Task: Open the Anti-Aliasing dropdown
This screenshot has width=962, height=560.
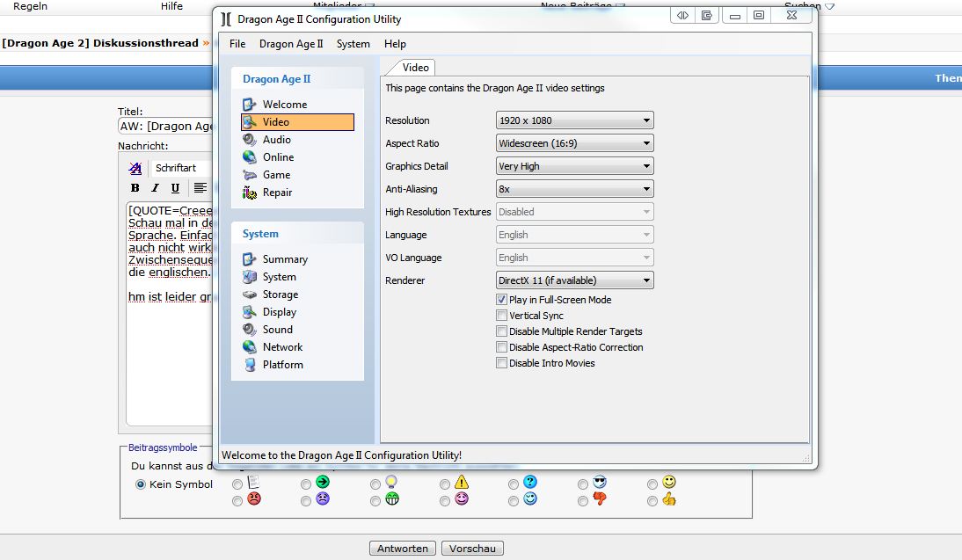Action: [574, 189]
